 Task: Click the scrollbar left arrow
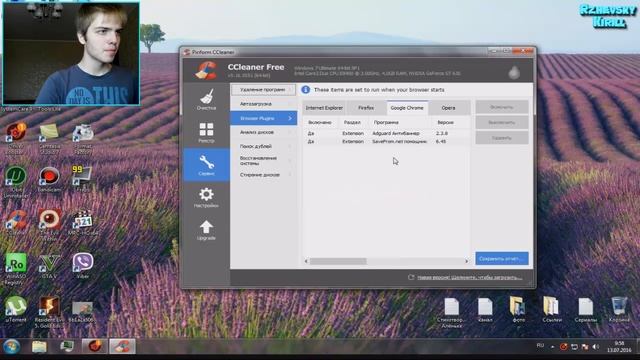(x=306, y=261)
